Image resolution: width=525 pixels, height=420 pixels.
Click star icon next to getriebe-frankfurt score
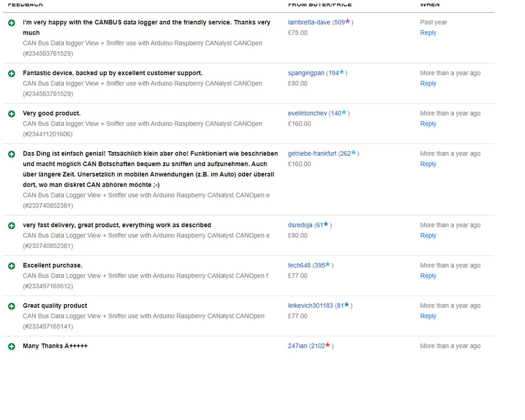coord(353,153)
